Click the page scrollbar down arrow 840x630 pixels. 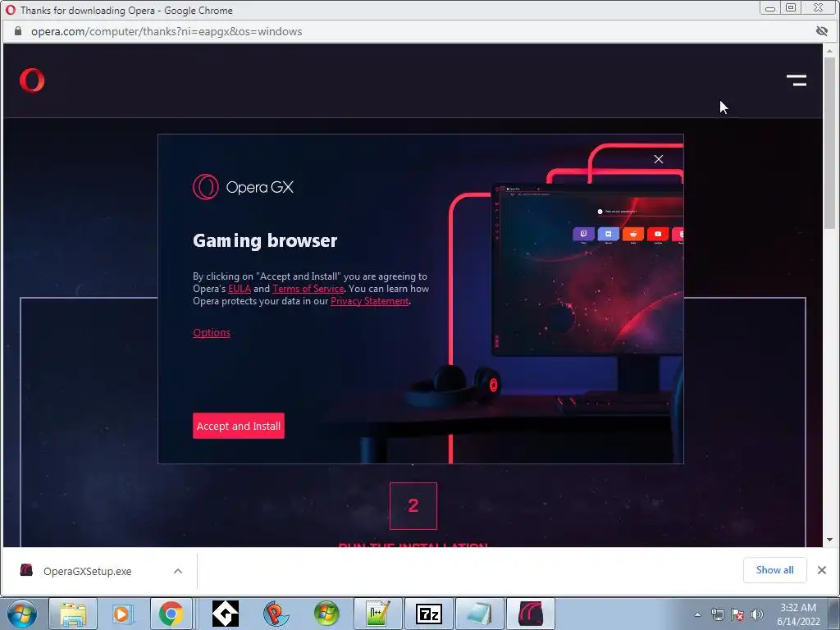click(830, 540)
